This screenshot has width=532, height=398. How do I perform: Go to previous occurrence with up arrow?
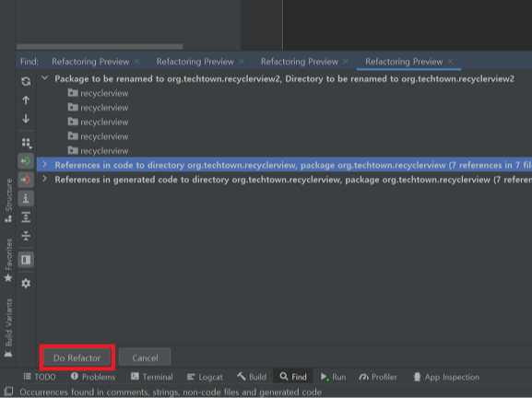tap(26, 100)
